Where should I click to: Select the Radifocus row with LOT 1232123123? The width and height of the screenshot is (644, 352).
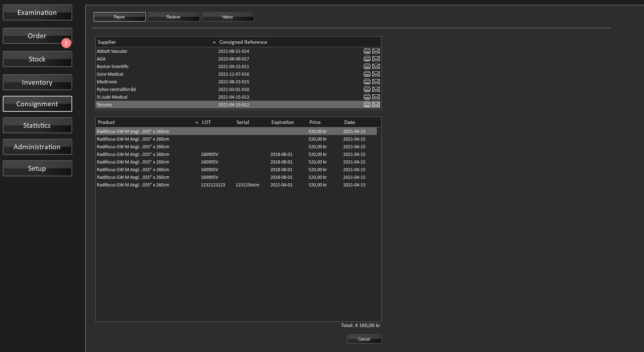[x=236, y=185]
